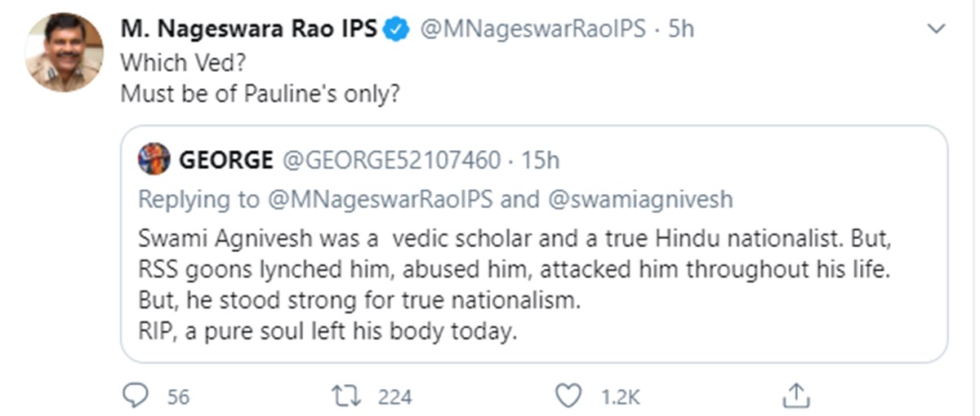Open the 5h tweet timestamp
Viewport: 980px width, 416px height.
(x=681, y=29)
